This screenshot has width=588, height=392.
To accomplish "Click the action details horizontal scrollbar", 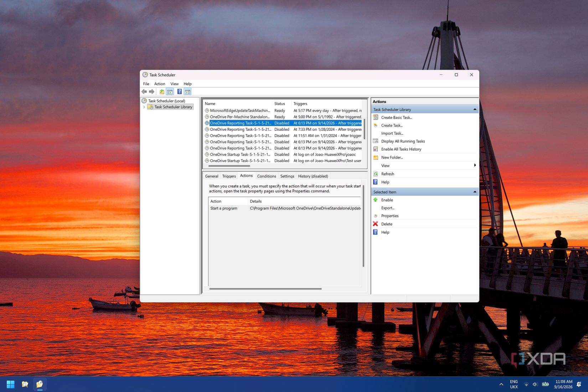I will pos(265,289).
